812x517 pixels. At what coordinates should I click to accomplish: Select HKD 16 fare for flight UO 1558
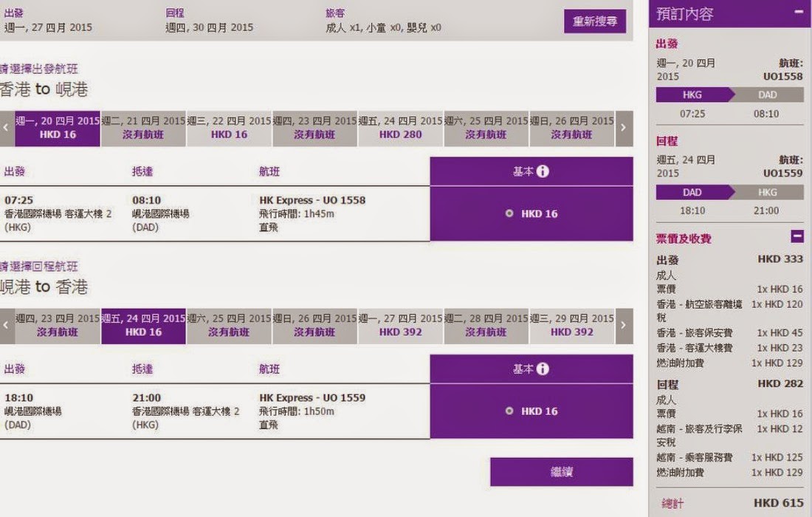click(509, 213)
